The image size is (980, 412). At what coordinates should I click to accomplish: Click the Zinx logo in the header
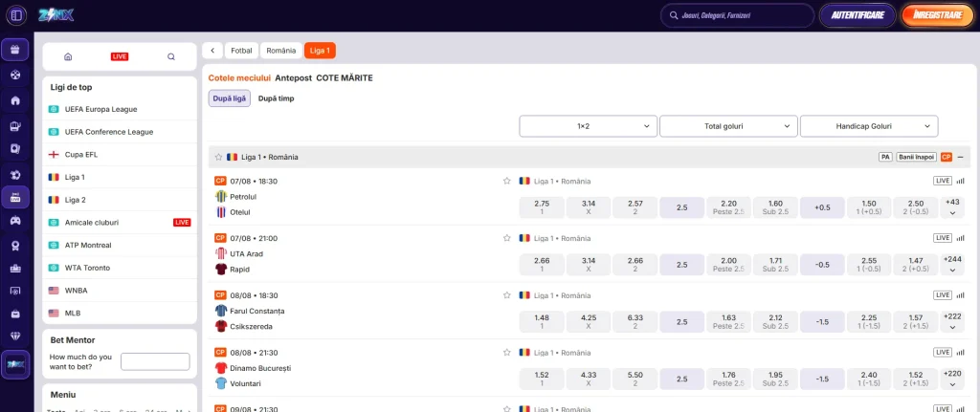pyautogui.click(x=56, y=15)
